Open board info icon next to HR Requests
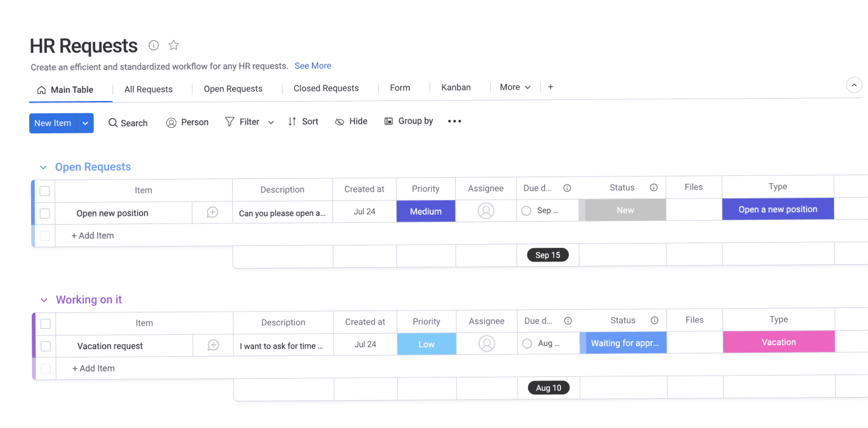 pos(153,45)
